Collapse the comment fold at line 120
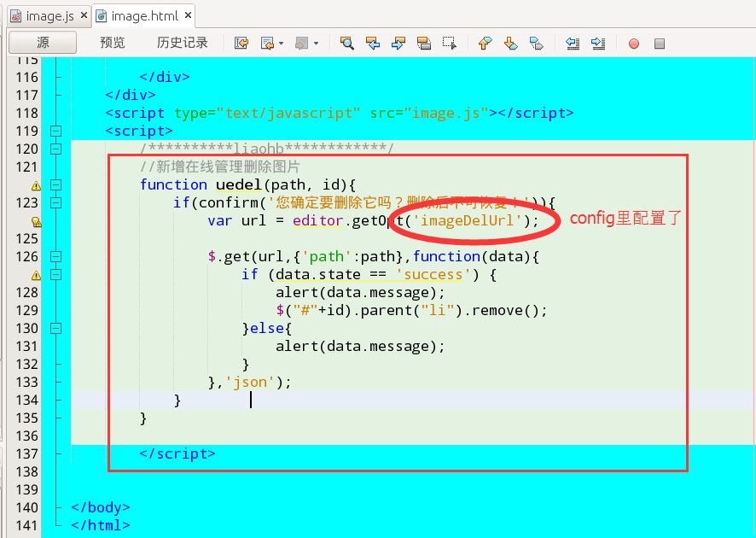 (x=56, y=149)
